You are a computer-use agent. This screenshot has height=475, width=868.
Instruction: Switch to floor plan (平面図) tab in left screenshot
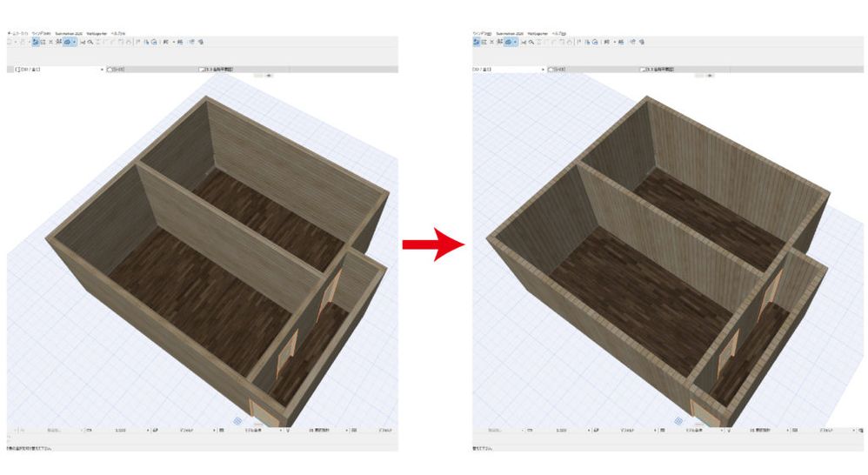click(244, 70)
